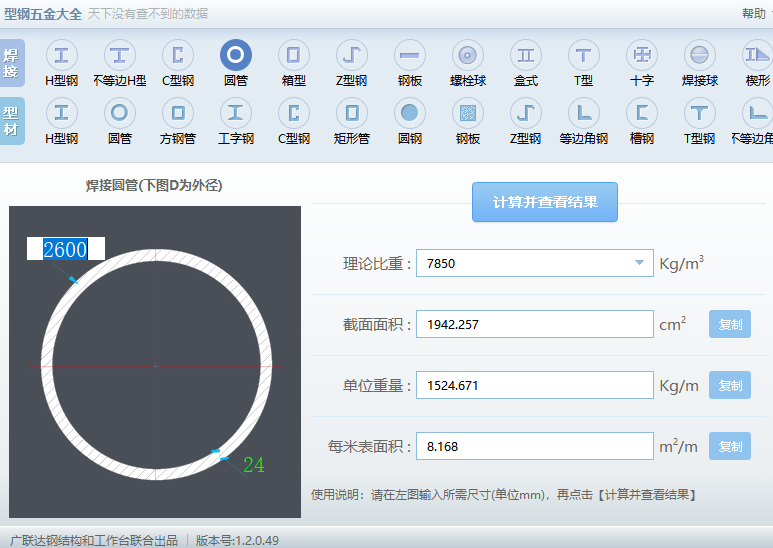This screenshot has width=773, height=548.
Task: Select profile C型钢 icon in 型材 row
Action: tap(294, 113)
